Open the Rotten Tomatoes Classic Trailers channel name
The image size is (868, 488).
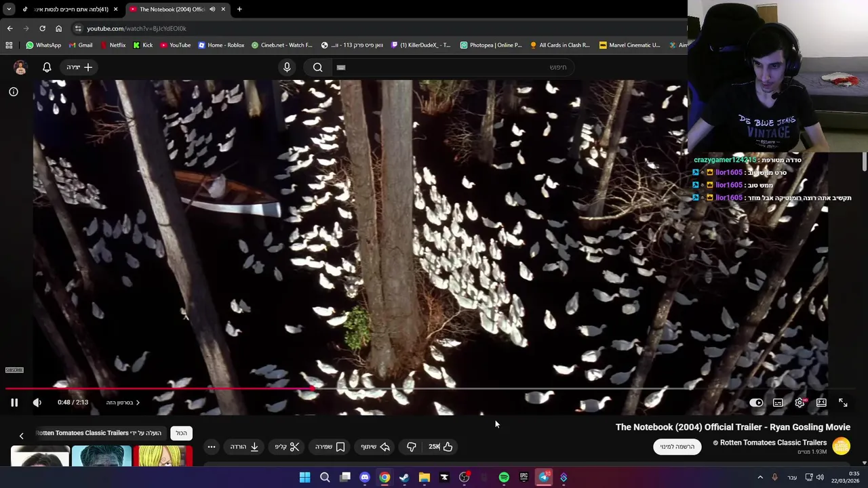pos(773,443)
